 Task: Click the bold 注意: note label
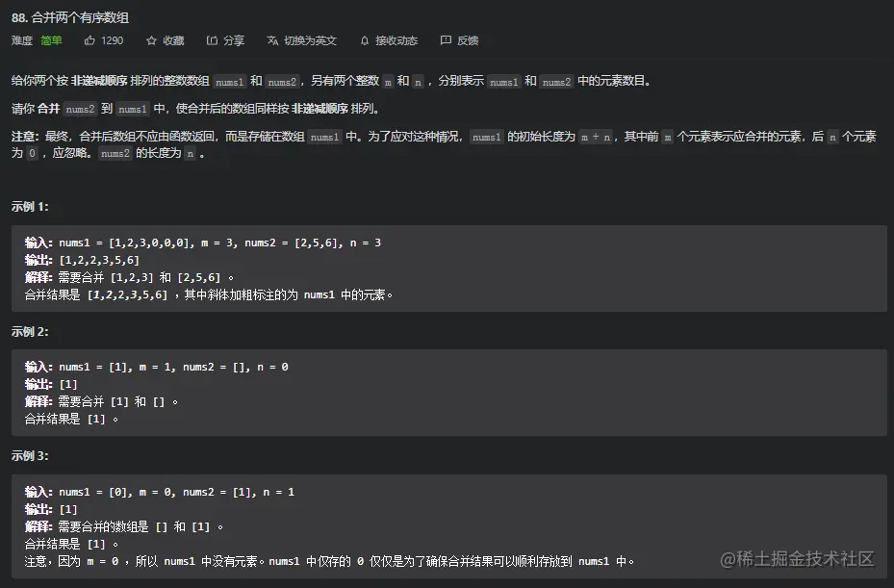pos(25,137)
